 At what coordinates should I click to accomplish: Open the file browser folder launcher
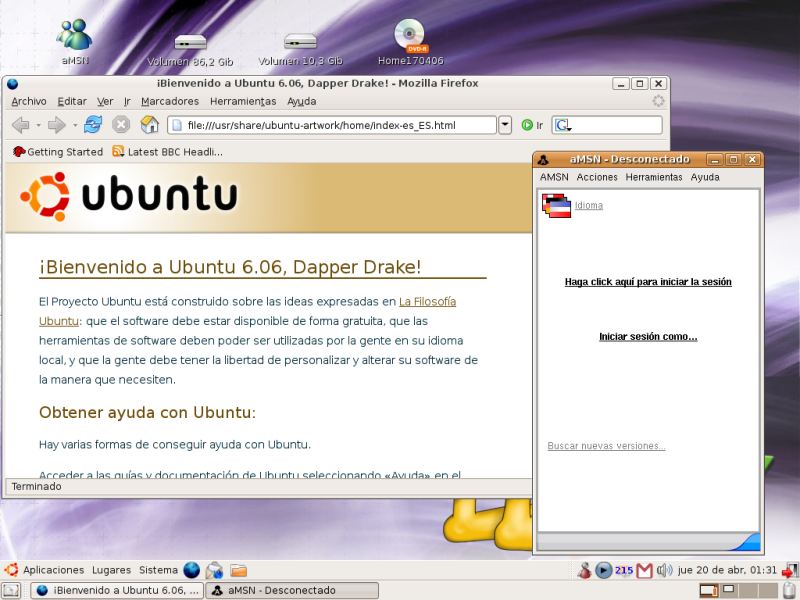[x=238, y=570]
